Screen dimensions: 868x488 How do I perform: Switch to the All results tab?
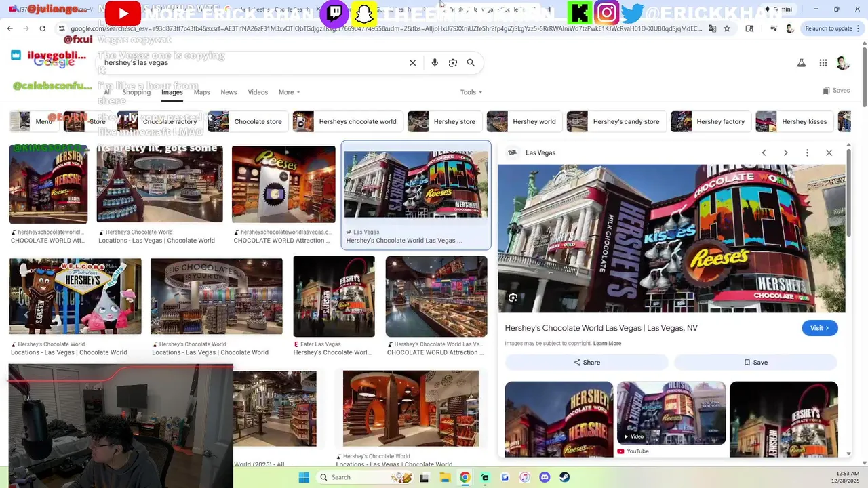pyautogui.click(x=107, y=92)
